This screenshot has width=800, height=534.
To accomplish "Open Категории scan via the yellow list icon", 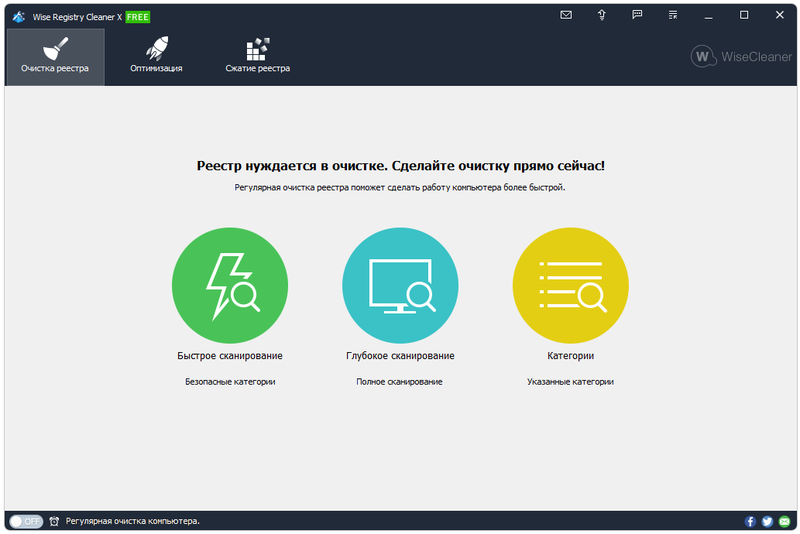I will [570, 285].
